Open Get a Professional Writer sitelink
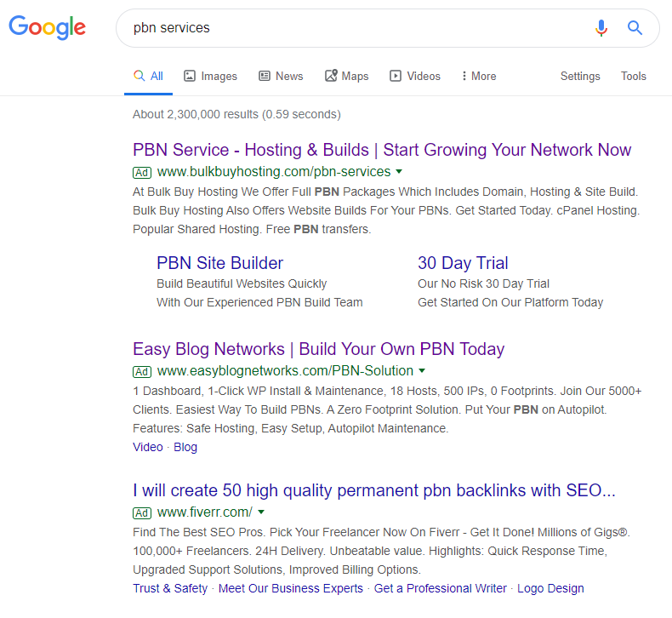 point(440,588)
